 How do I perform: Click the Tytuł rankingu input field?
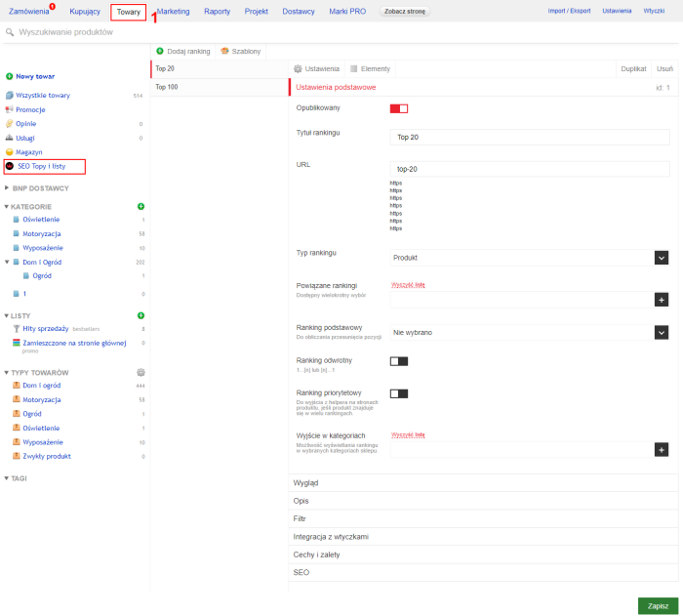[530, 137]
